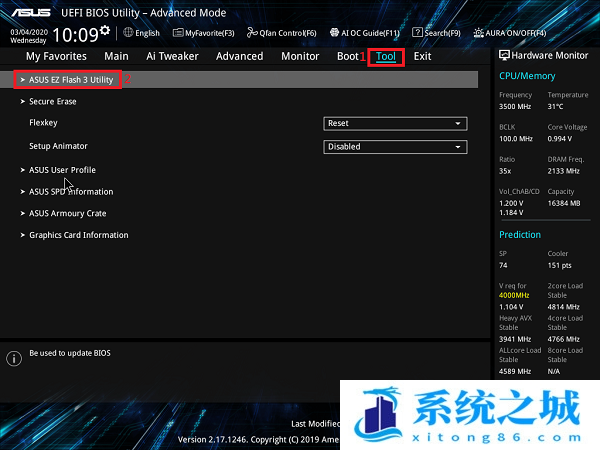Image resolution: width=600 pixels, height=450 pixels.
Task: Open ASUS EZ Flash 3 Utility
Action: click(239, 80)
